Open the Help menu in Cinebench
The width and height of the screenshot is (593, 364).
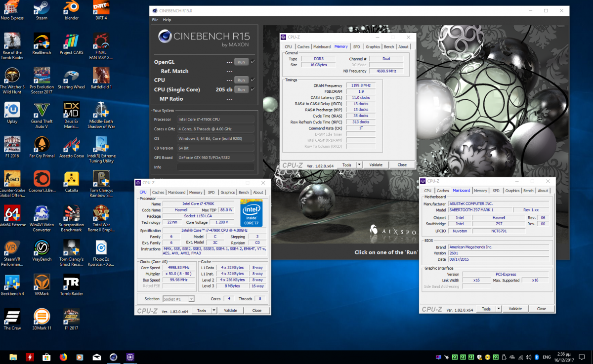(x=167, y=20)
